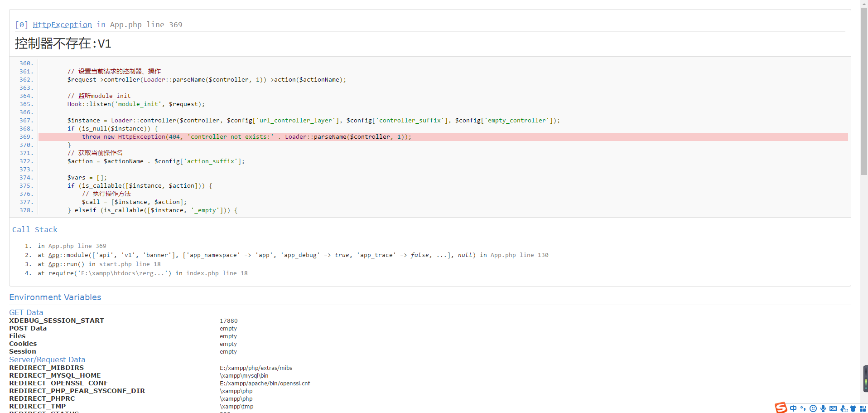
Task: Click the value \xampp\tmp
Action: [x=236, y=407]
